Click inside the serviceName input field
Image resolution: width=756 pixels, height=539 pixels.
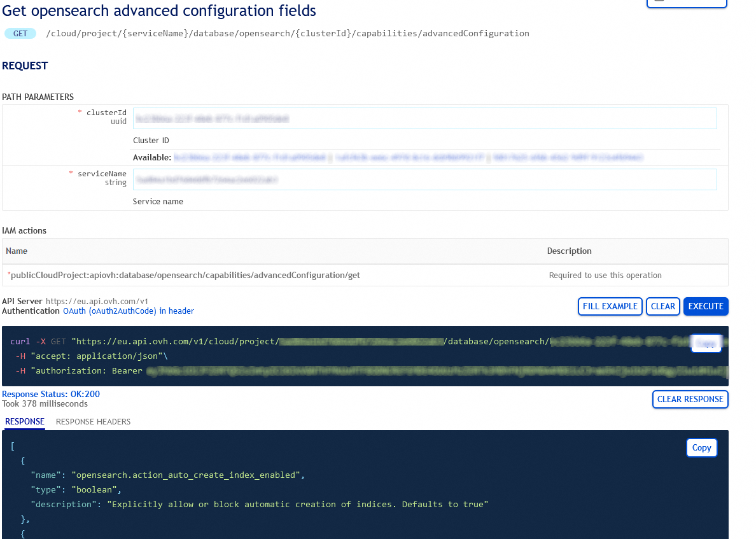(x=423, y=179)
